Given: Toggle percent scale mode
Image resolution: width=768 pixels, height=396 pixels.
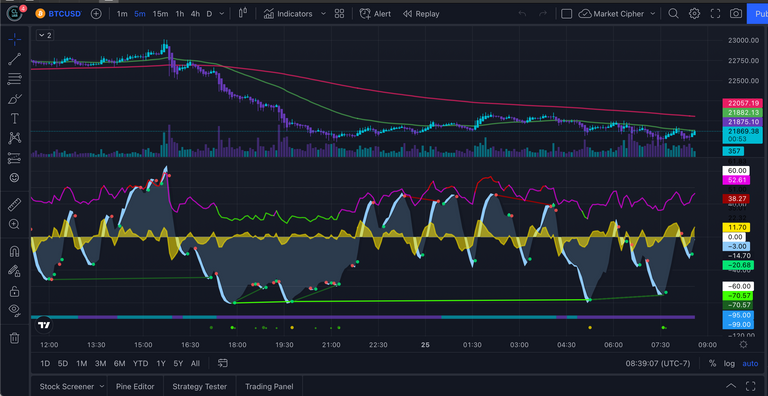Looking at the screenshot, I should pyautogui.click(x=712, y=363).
